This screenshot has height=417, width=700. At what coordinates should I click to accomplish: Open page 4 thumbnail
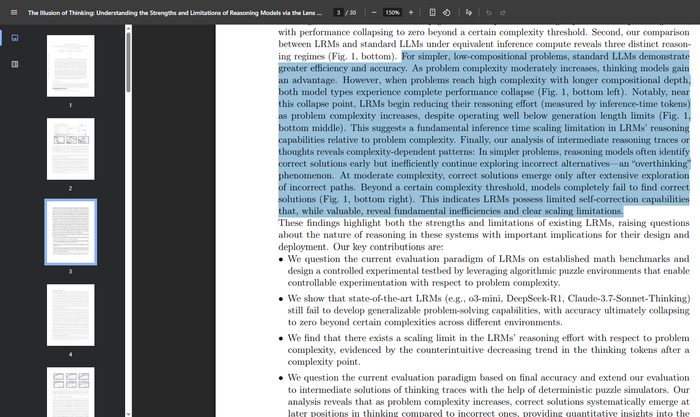click(x=71, y=315)
